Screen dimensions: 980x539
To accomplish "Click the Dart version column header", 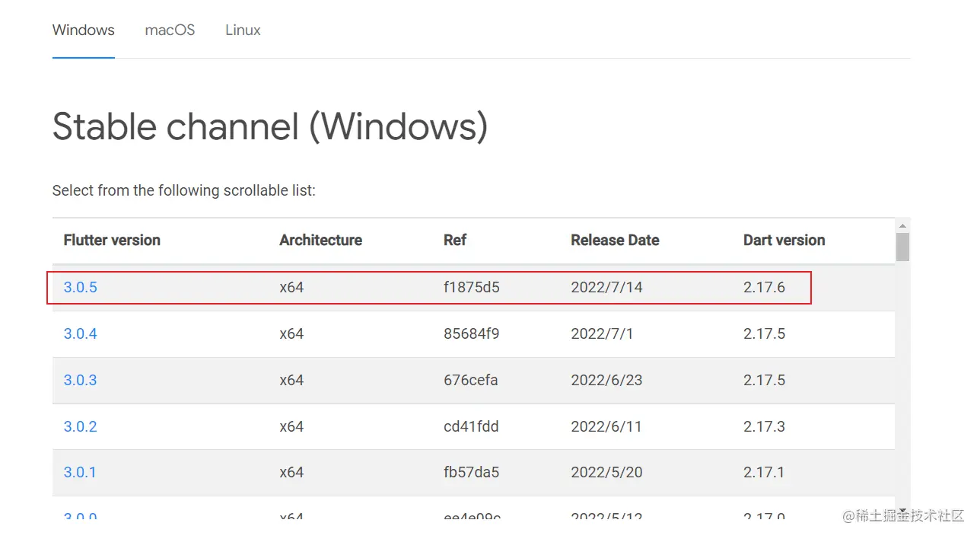I will pos(784,241).
